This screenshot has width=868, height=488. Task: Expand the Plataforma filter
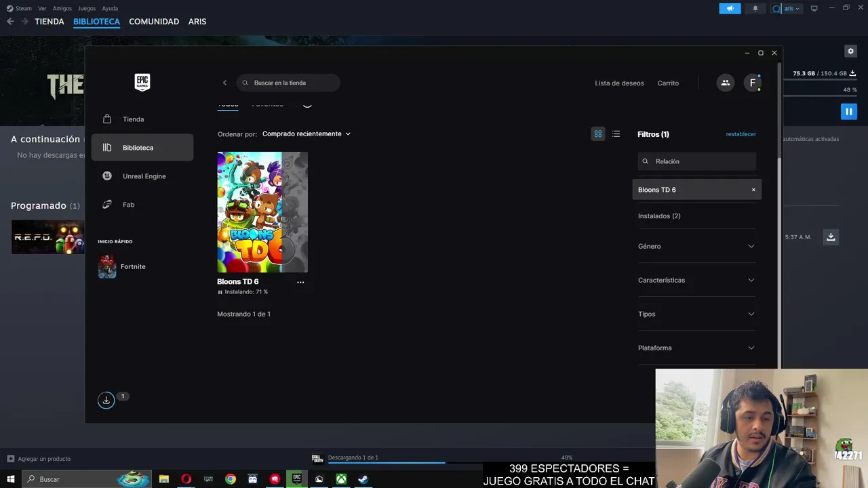(x=696, y=348)
